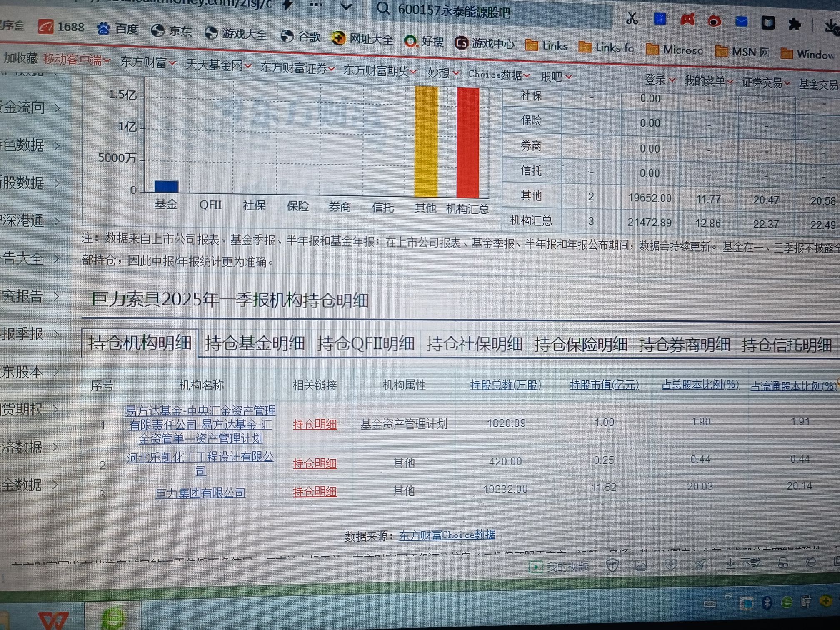Click the Bluetooth tray icon

tap(767, 602)
